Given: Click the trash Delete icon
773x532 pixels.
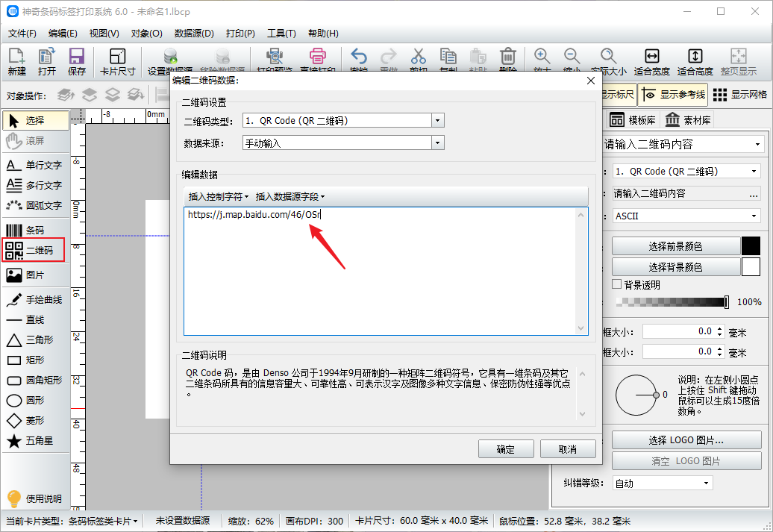Looking at the screenshot, I should [x=508, y=57].
